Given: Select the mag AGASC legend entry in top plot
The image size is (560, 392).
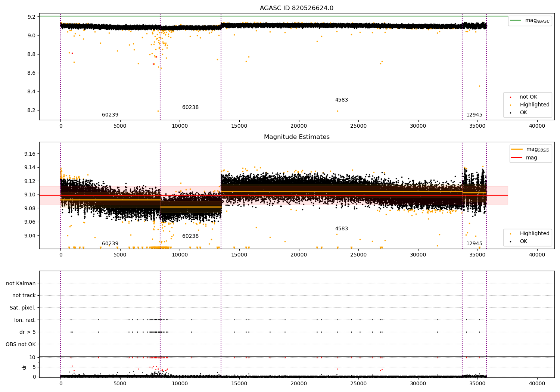Looking at the screenshot, I should [x=530, y=21].
